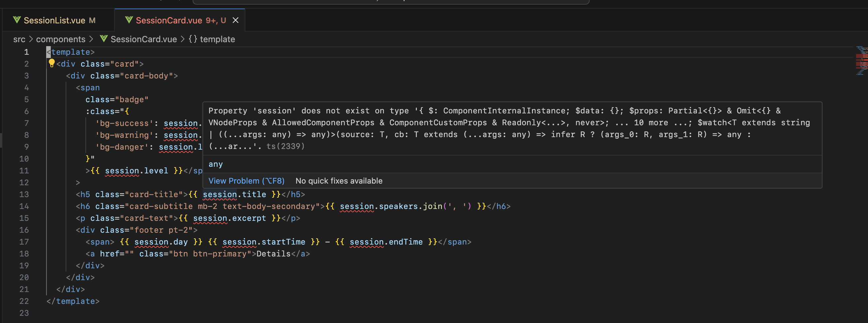Click session.day on line 17

pos(161,242)
